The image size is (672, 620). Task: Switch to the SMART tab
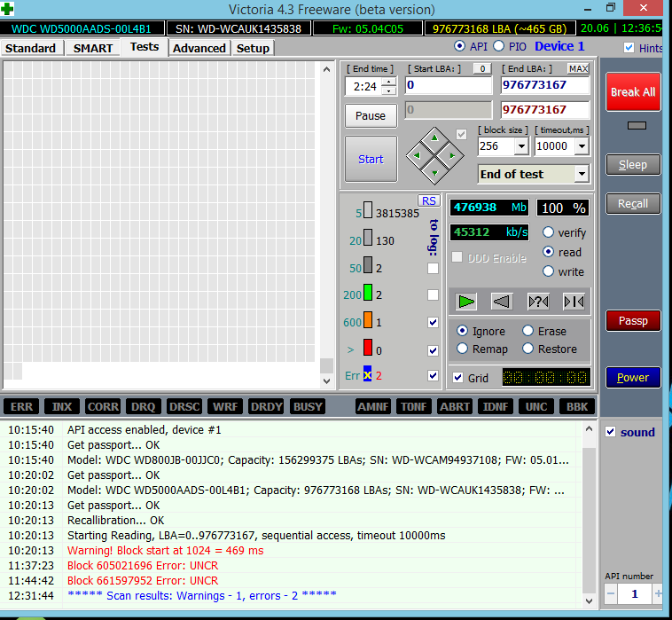[92, 48]
